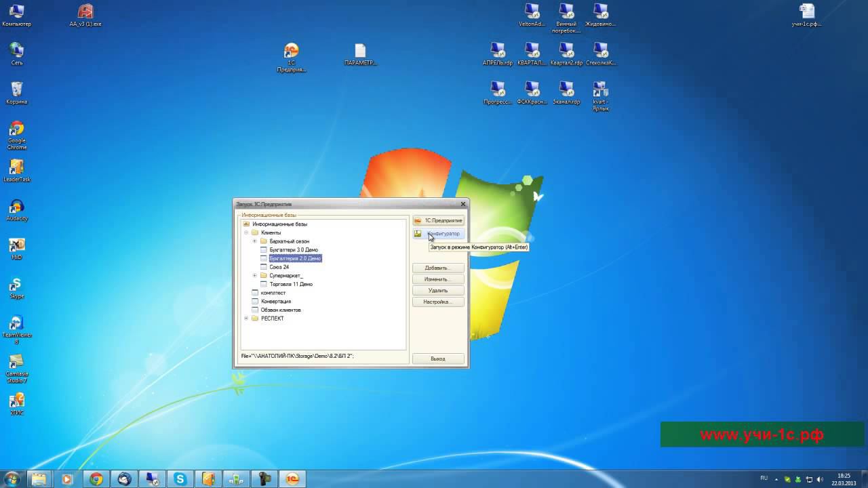
Task: Select Торговля 11 Демо database
Action: [290, 285]
